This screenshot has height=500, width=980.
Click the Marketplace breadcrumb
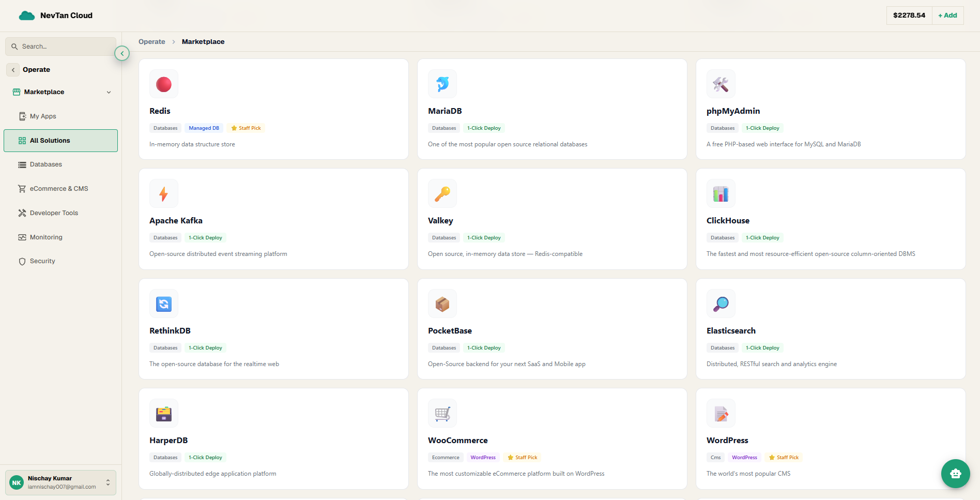click(x=203, y=42)
